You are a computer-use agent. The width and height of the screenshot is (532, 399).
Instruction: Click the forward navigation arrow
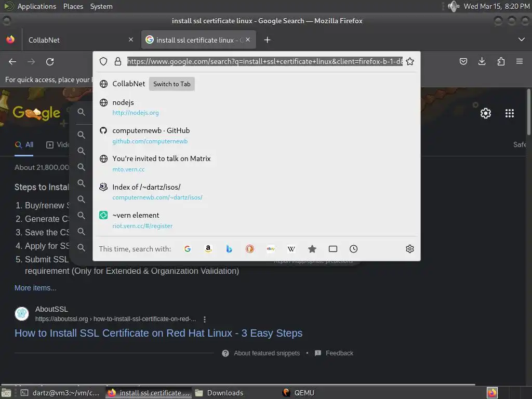pyautogui.click(x=31, y=61)
